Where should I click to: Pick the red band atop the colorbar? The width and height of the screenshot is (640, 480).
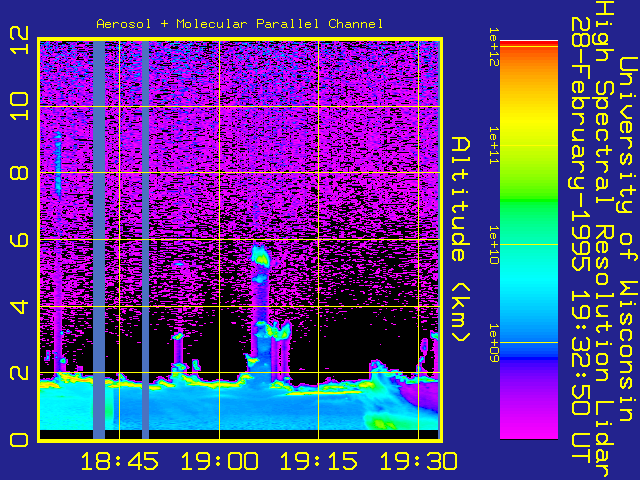point(529,43)
